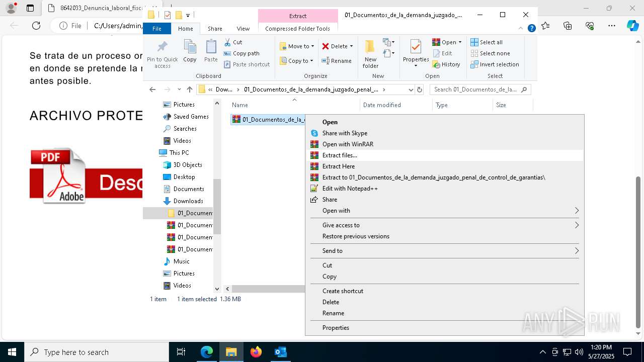Click Select all in ribbon
Viewport: 644px width, 362px height.
(x=487, y=42)
